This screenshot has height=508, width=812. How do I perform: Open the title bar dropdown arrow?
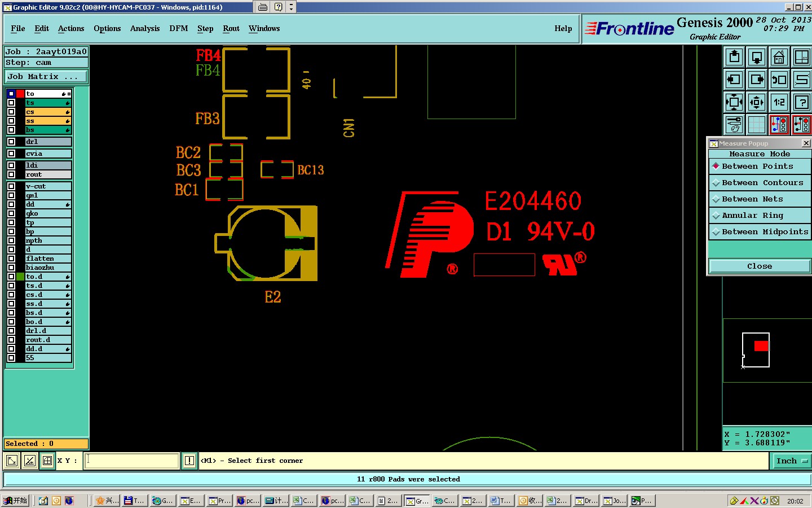coord(291,7)
